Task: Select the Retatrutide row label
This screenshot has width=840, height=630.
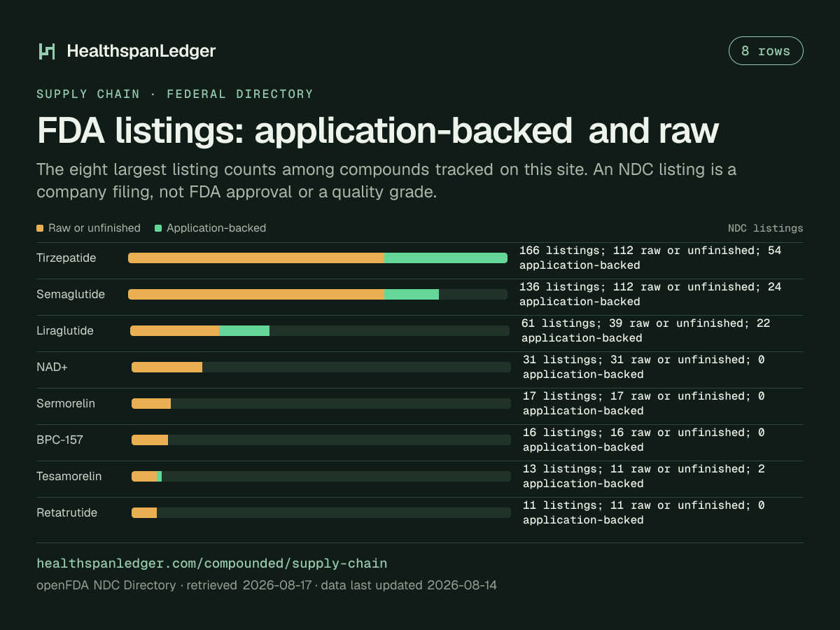Action: [x=66, y=512]
